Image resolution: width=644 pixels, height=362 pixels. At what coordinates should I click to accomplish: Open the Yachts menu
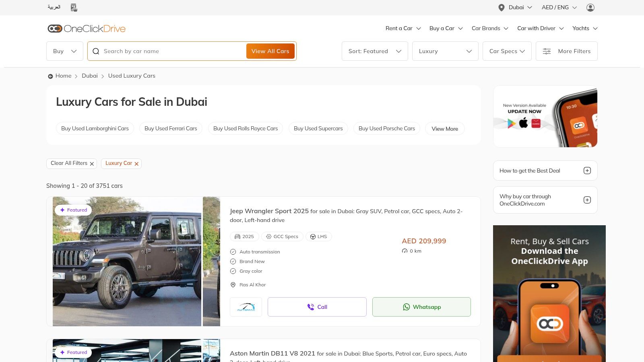(585, 28)
